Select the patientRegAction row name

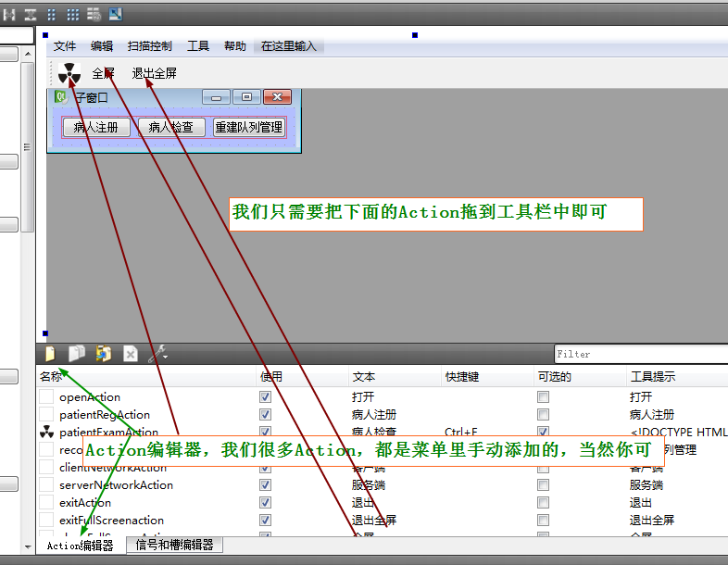click(105, 415)
